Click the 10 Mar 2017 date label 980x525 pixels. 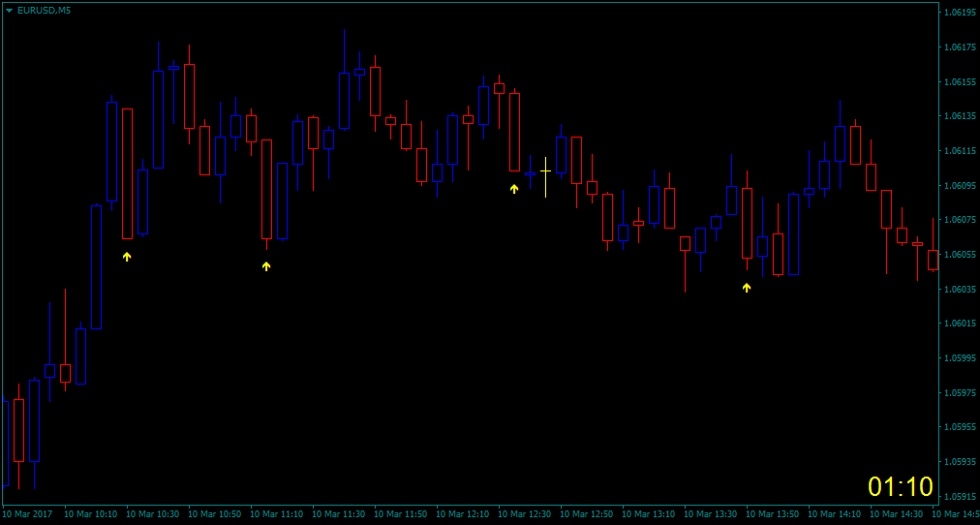click(x=29, y=514)
